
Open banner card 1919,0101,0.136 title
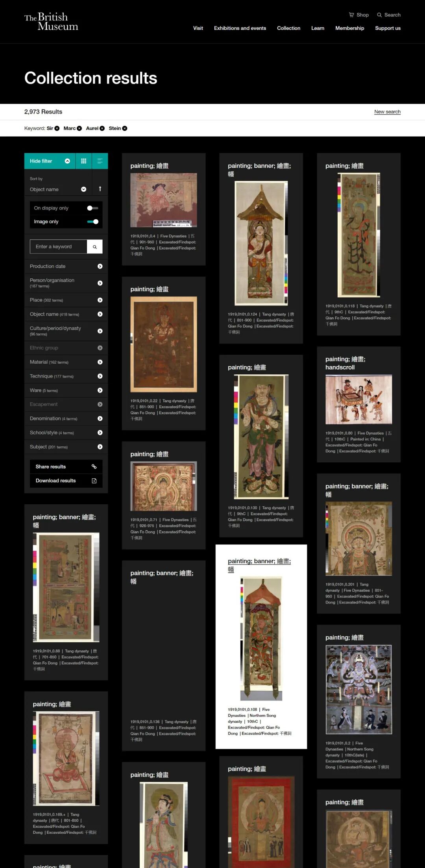(162, 577)
